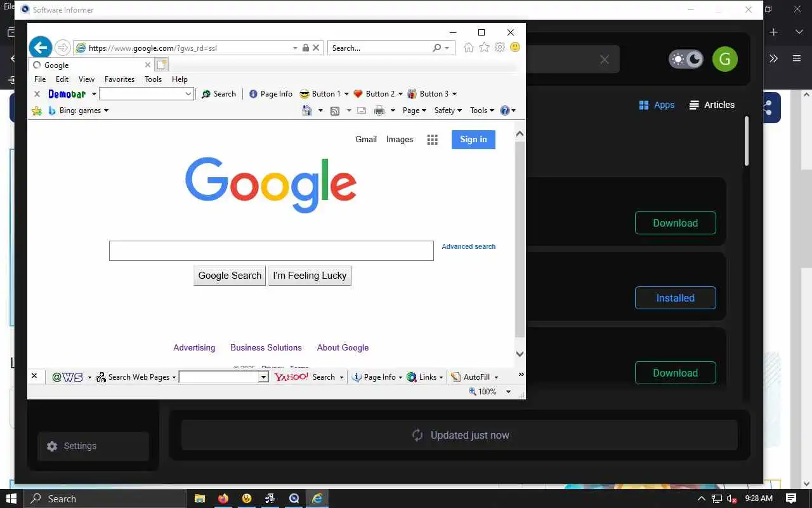Click the grey Forward arrow button
The height and width of the screenshot is (508, 812).
pos(62,48)
